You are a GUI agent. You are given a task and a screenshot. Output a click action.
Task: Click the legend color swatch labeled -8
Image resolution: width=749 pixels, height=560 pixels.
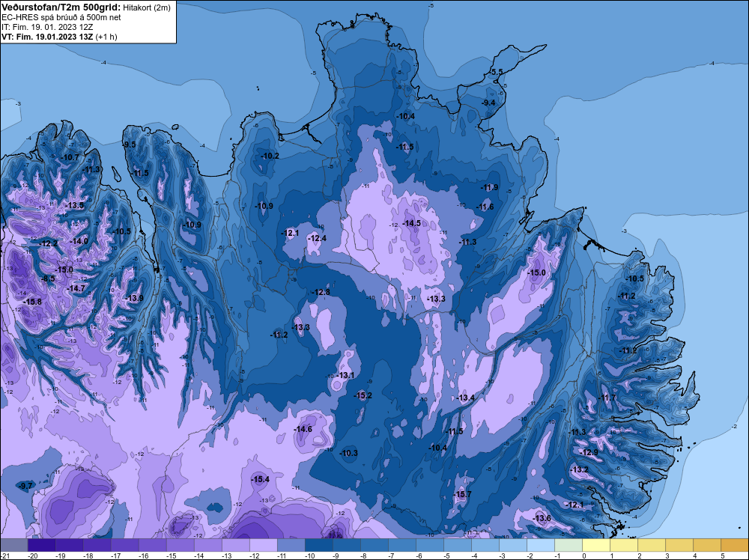point(374,545)
